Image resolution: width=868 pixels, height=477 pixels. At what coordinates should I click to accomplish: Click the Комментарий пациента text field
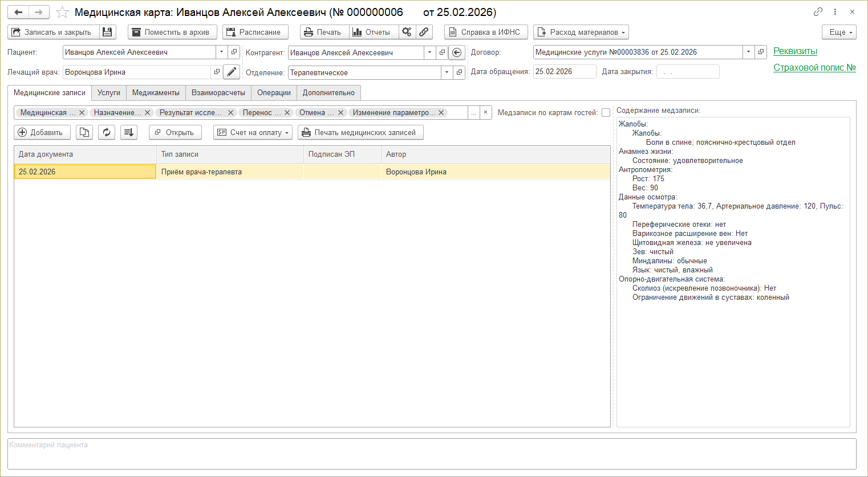(432, 454)
